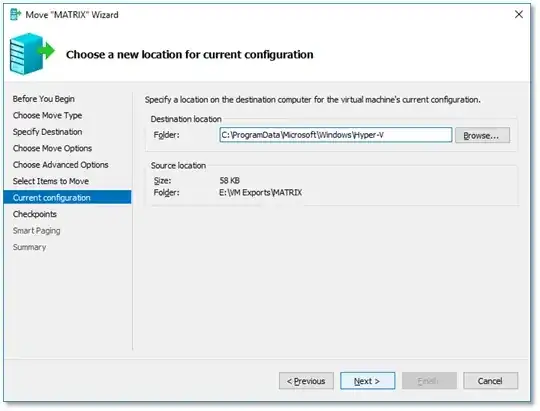Click the large server move icon

pyautogui.click(x=32, y=54)
